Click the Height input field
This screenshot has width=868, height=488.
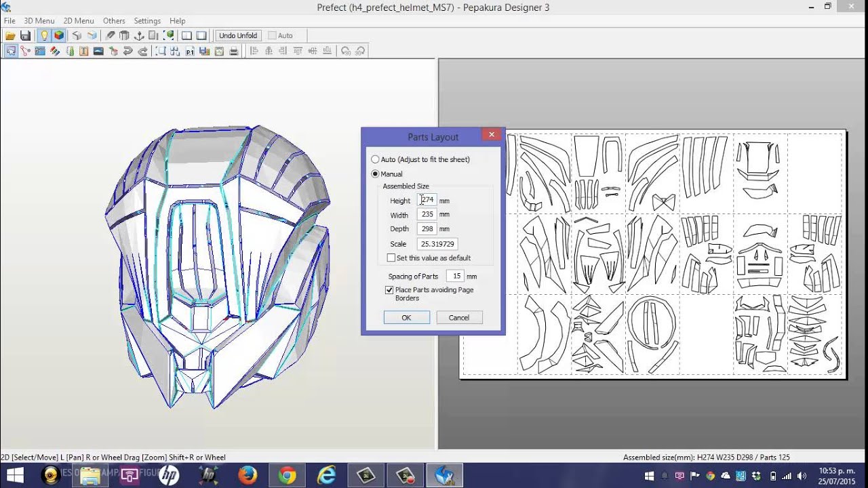[x=427, y=200]
